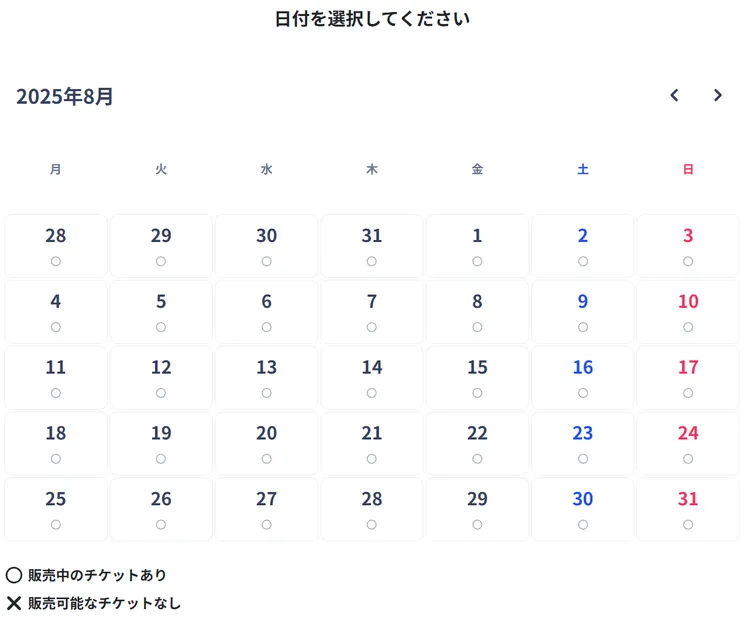740x631 pixels.
Task: Select August 28 in last row
Action: pyautogui.click(x=372, y=509)
